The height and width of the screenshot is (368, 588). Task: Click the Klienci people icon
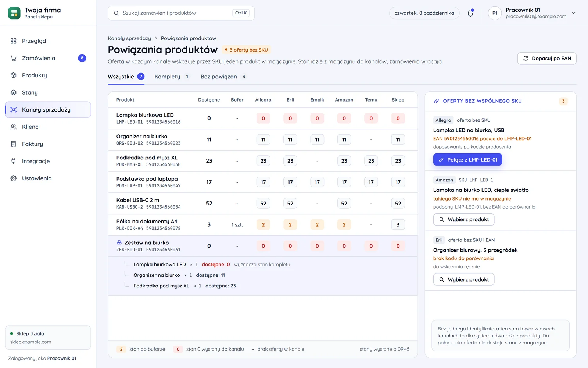pos(14,127)
